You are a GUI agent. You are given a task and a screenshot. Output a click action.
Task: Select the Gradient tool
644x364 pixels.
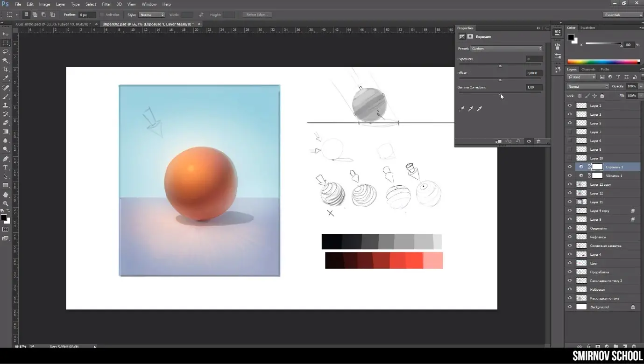coord(6,132)
